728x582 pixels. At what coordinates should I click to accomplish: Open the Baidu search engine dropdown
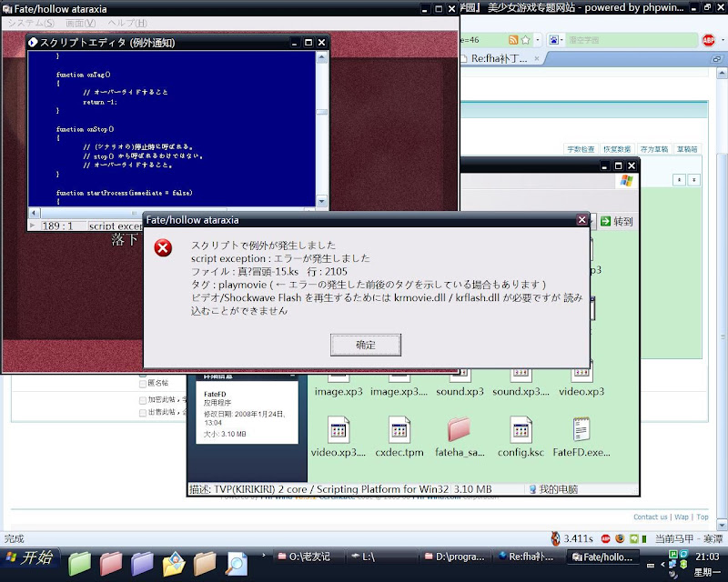tap(556, 40)
